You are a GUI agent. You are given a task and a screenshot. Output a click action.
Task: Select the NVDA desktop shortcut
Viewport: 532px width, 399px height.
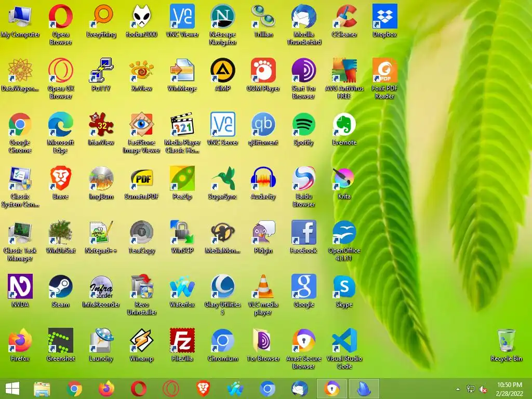pyautogui.click(x=20, y=291)
